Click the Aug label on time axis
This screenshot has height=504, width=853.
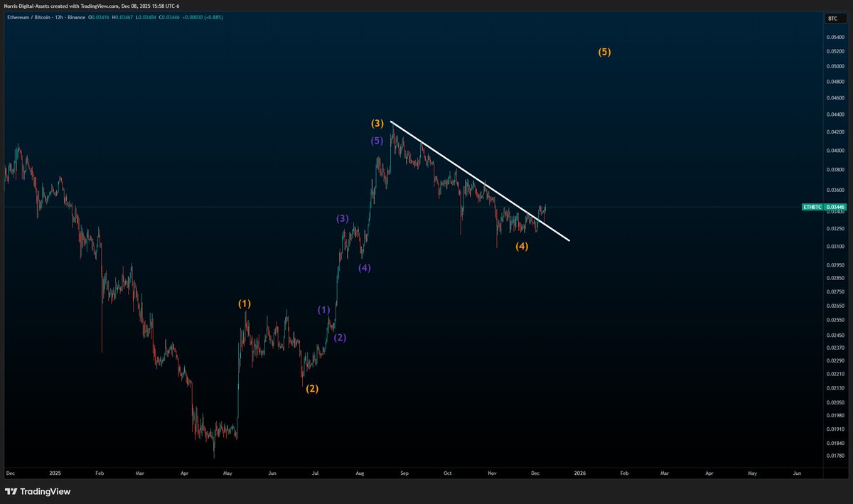click(359, 473)
